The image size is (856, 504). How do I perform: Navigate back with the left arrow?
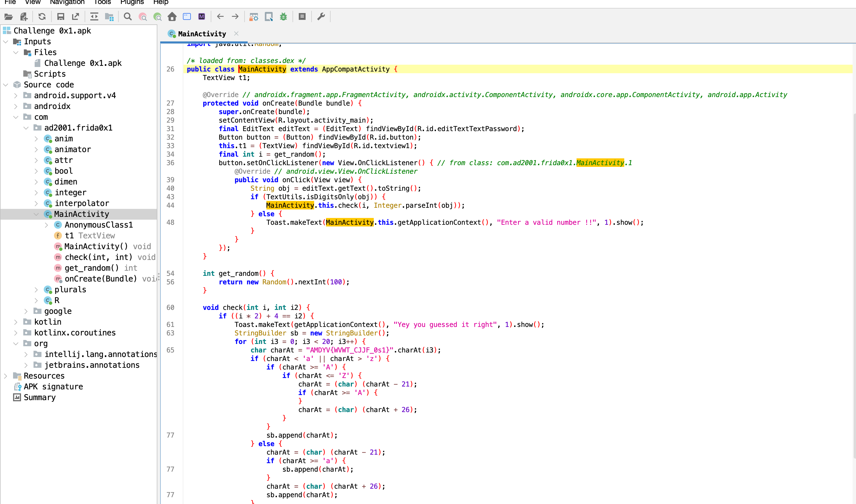point(220,17)
